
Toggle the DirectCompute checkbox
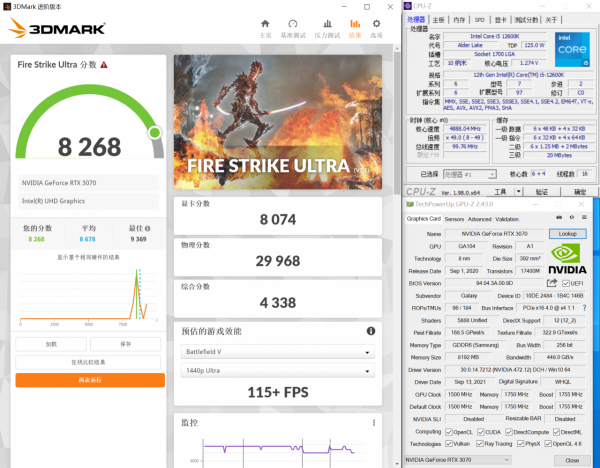[x=509, y=432]
